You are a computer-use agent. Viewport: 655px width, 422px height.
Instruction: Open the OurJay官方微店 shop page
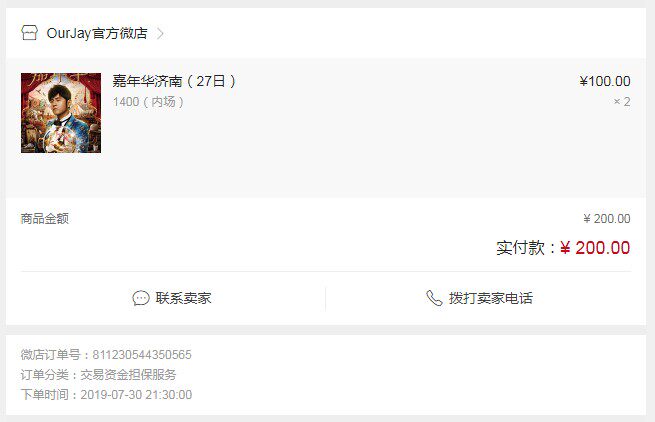point(97,33)
